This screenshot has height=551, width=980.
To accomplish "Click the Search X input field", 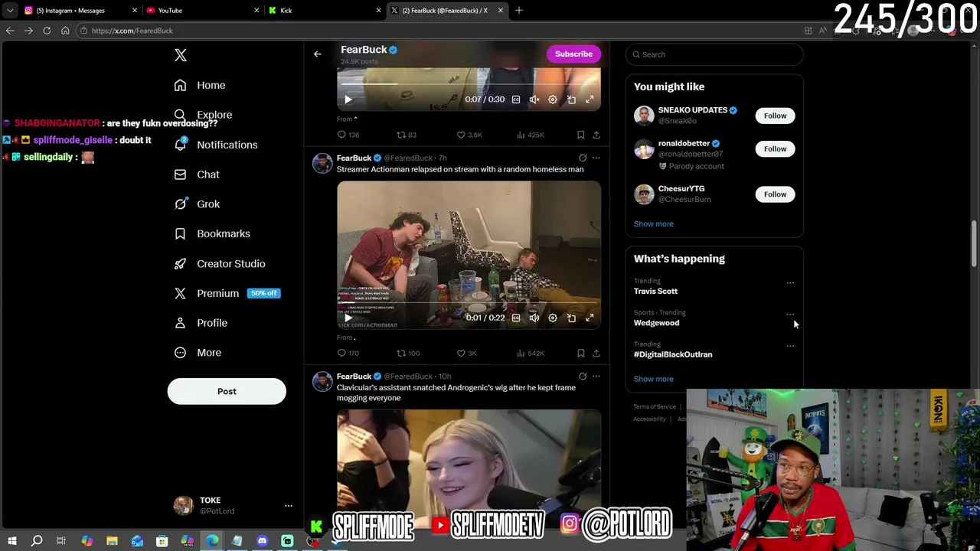I will tap(714, 54).
